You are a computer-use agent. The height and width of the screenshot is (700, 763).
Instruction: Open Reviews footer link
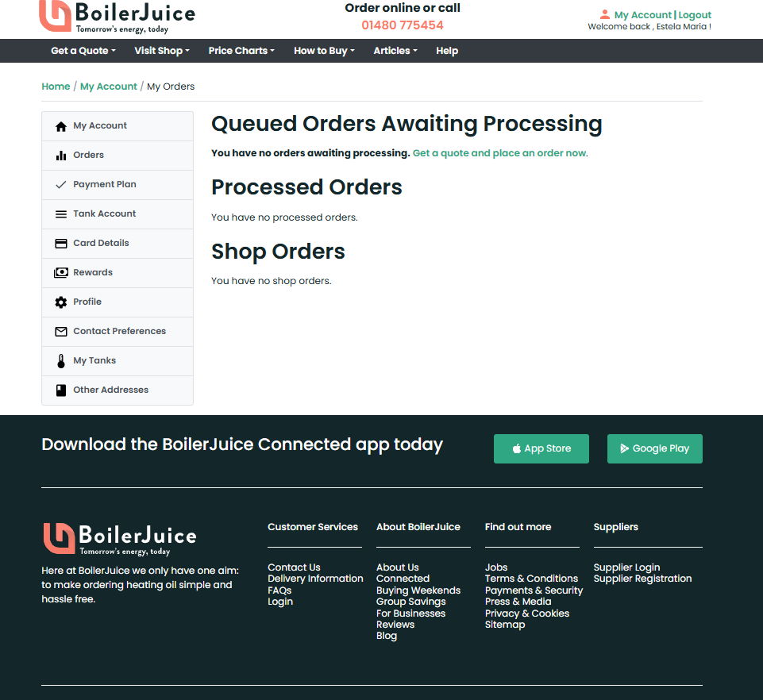[395, 624]
